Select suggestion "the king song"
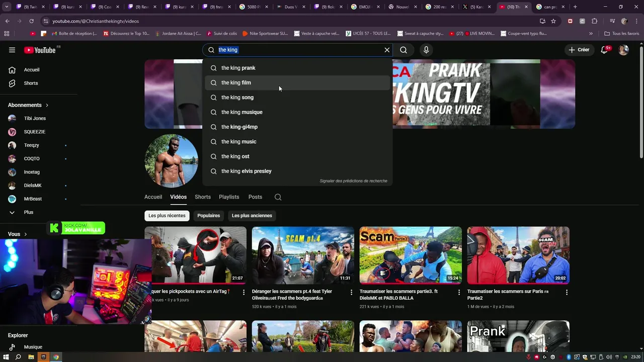 tap(297, 98)
